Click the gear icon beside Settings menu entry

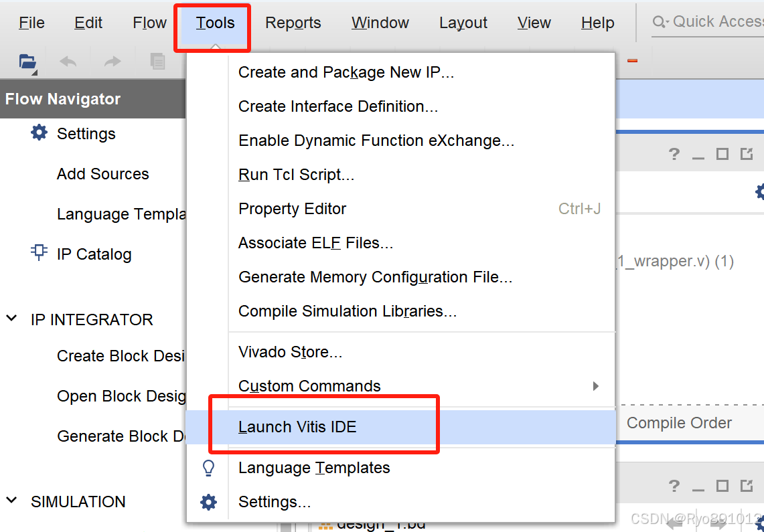click(x=208, y=502)
